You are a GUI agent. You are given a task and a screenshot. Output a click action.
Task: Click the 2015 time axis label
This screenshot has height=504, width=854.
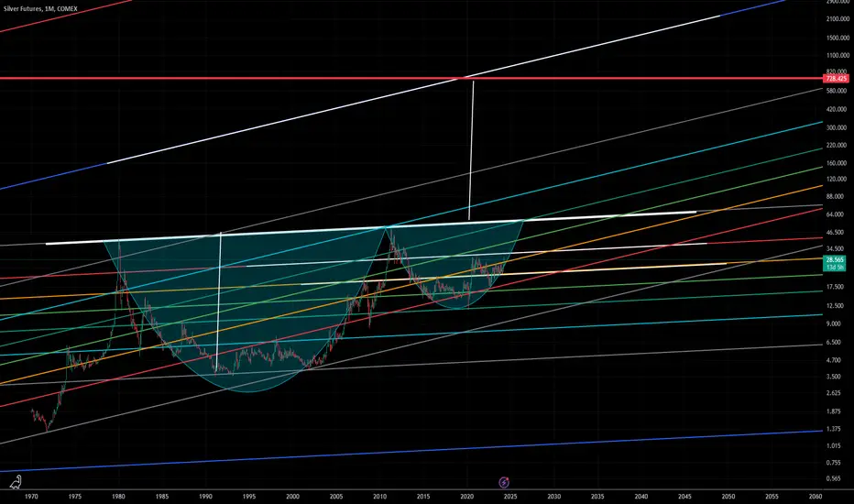coord(423,497)
